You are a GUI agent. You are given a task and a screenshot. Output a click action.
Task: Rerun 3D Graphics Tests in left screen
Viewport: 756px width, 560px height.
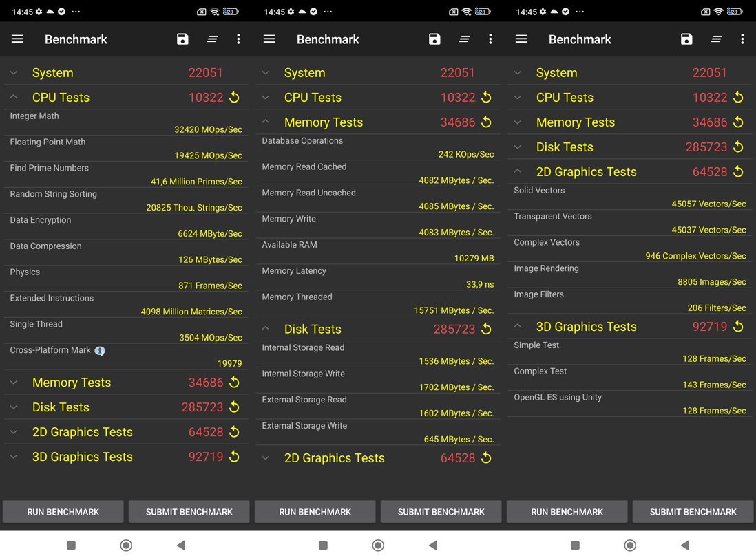pos(234,456)
